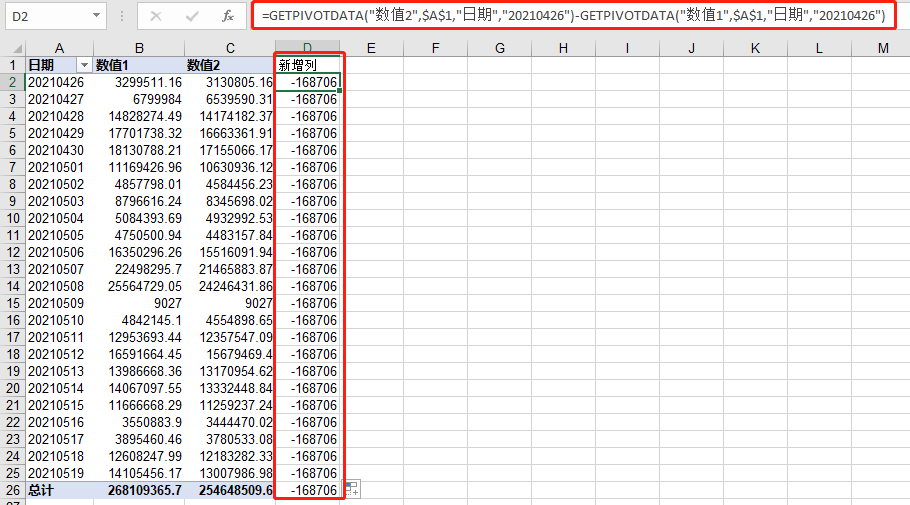Click cell with value 4932992.53

click(x=230, y=218)
